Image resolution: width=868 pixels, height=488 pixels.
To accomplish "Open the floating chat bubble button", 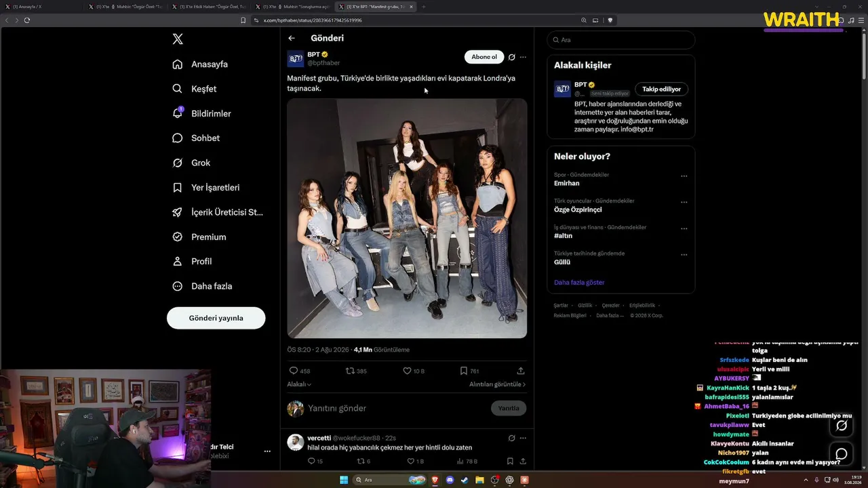I will [842, 453].
